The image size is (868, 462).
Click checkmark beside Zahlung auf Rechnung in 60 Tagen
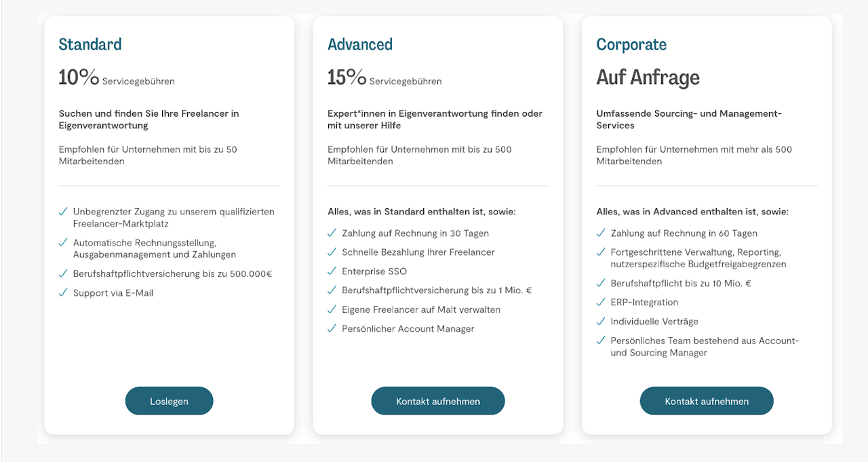601,233
